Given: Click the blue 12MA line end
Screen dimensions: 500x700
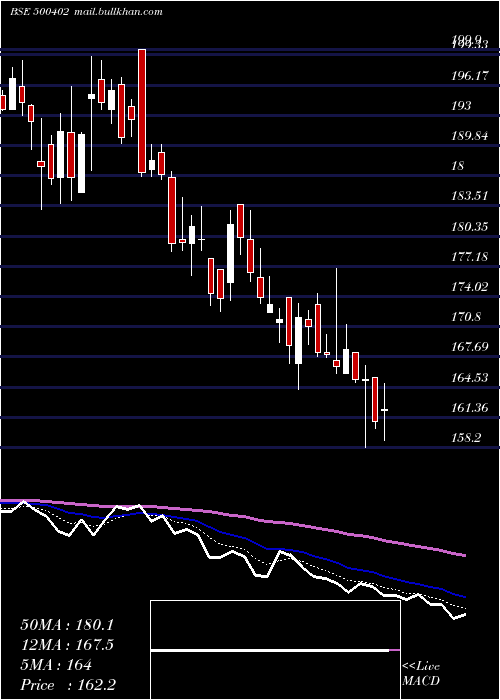Looking at the screenshot, I should [x=464, y=596].
